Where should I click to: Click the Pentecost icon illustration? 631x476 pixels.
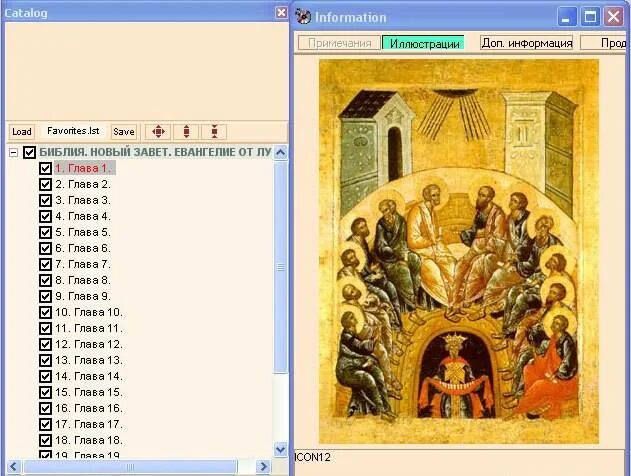[x=459, y=251]
